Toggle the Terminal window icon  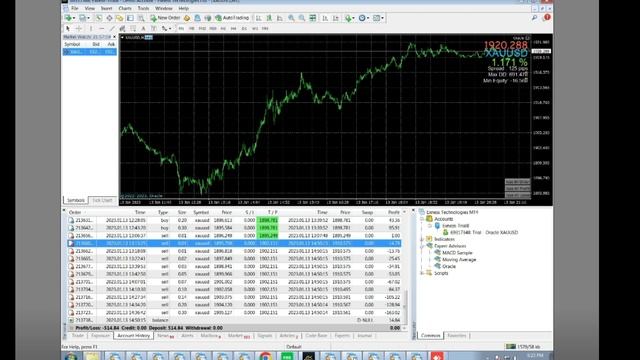[130, 18]
